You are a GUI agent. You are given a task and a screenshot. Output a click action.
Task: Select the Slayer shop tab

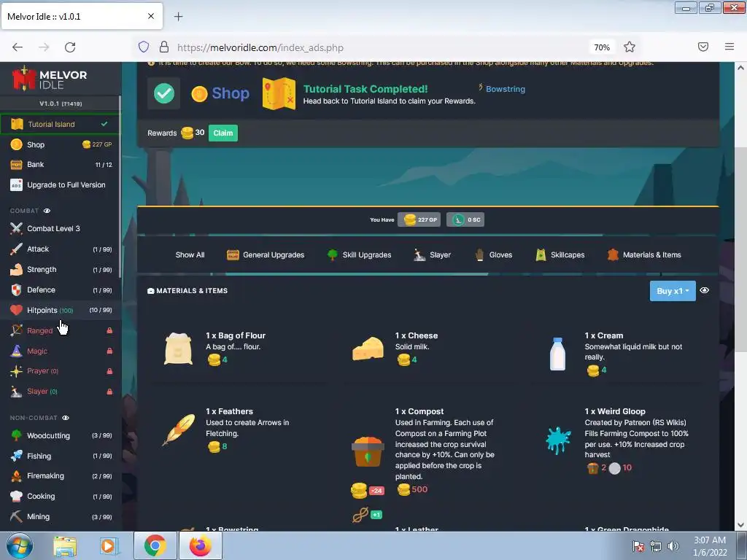click(x=432, y=254)
